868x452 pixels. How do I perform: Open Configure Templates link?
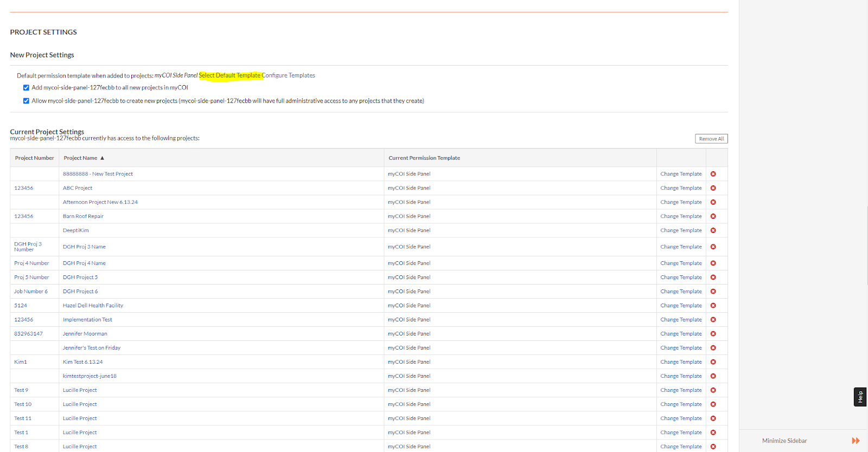[x=289, y=75]
